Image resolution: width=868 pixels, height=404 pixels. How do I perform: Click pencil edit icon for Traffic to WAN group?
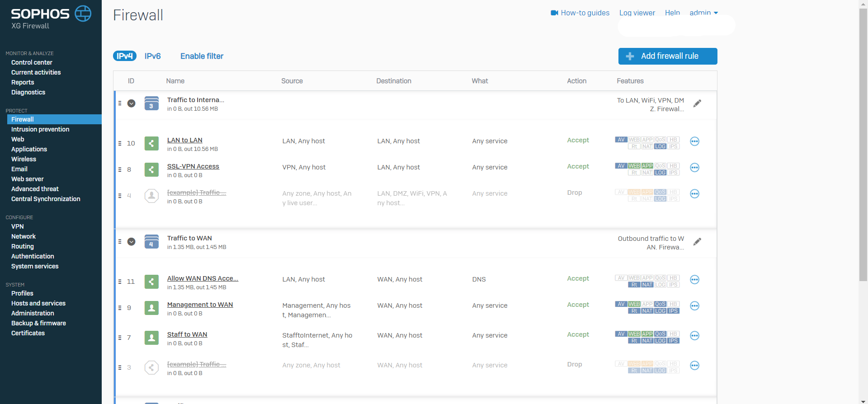coord(697,242)
